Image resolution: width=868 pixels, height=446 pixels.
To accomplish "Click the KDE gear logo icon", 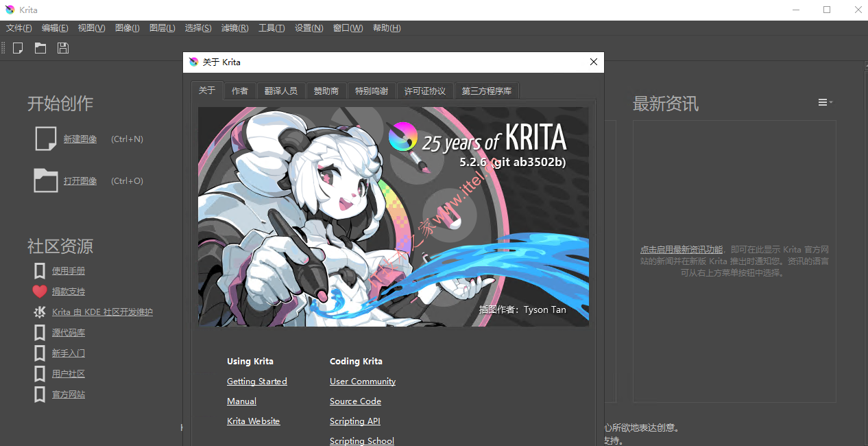I will point(40,312).
